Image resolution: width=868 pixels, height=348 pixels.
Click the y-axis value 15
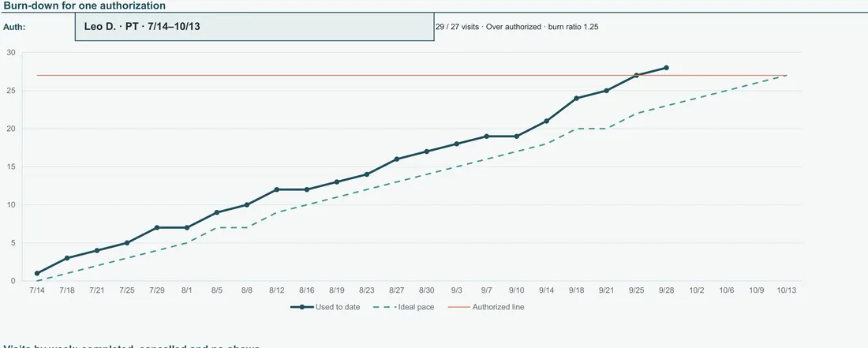tap(11, 167)
